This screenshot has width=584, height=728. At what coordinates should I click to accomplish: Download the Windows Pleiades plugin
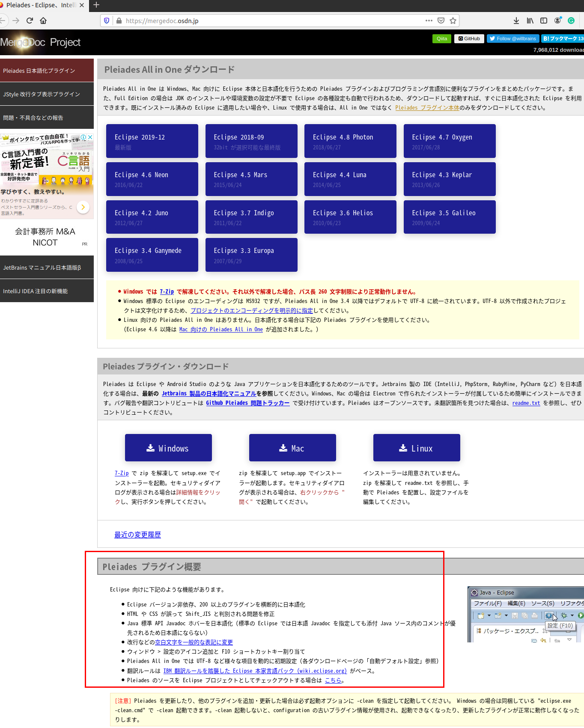coord(168,448)
